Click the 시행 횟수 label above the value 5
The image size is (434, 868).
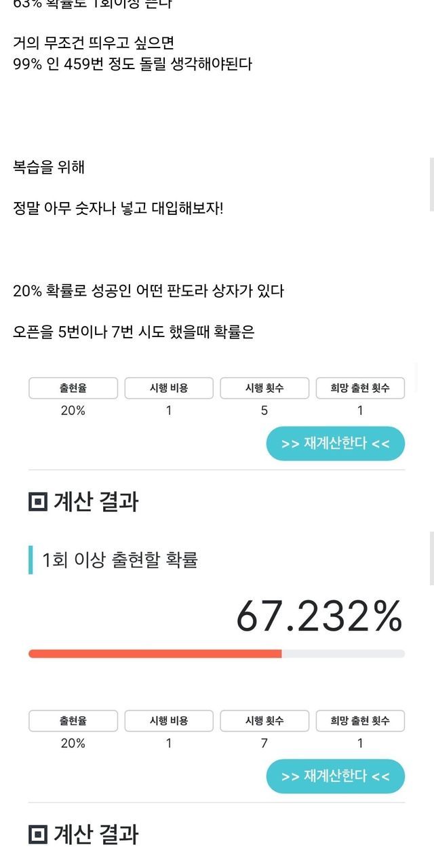pos(264,389)
